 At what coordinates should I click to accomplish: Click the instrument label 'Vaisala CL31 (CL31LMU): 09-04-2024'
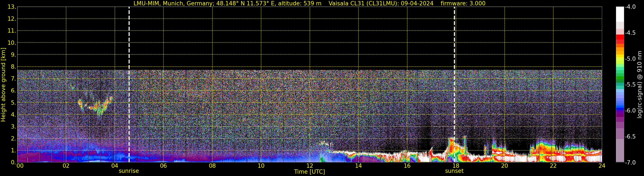point(381,3)
